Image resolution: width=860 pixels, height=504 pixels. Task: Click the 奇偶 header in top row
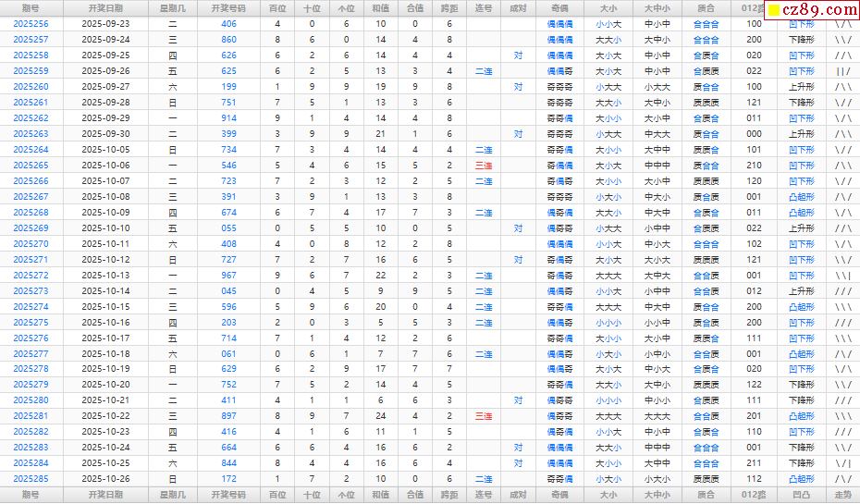(559, 7)
